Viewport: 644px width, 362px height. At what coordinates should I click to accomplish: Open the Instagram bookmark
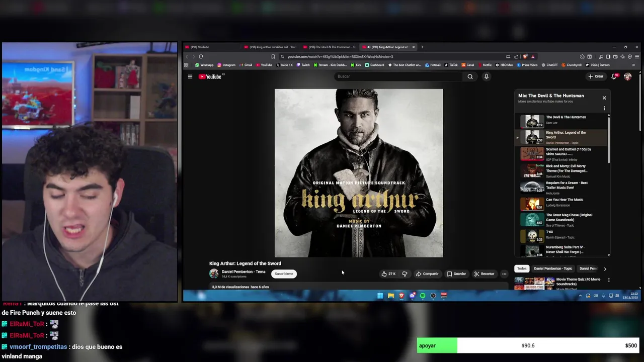226,65
